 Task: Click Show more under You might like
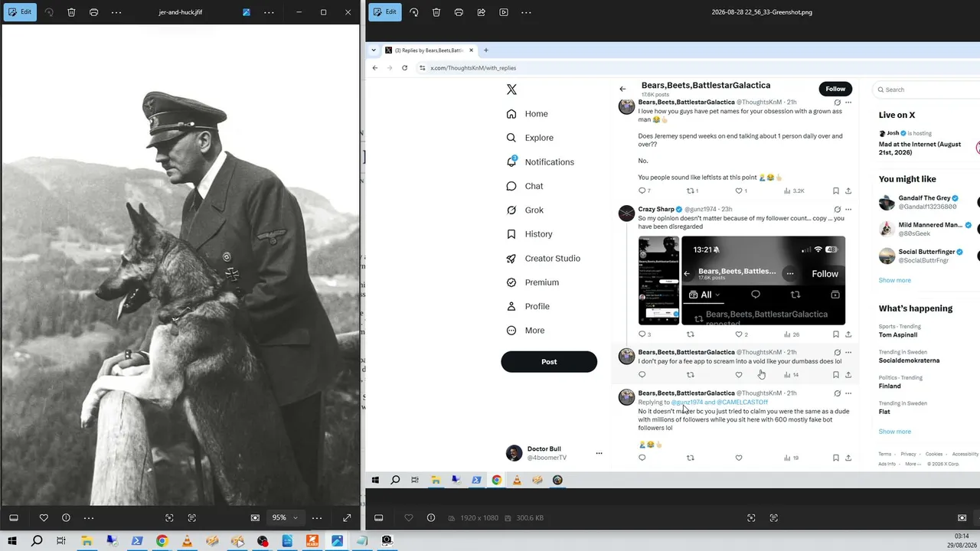tap(895, 280)
